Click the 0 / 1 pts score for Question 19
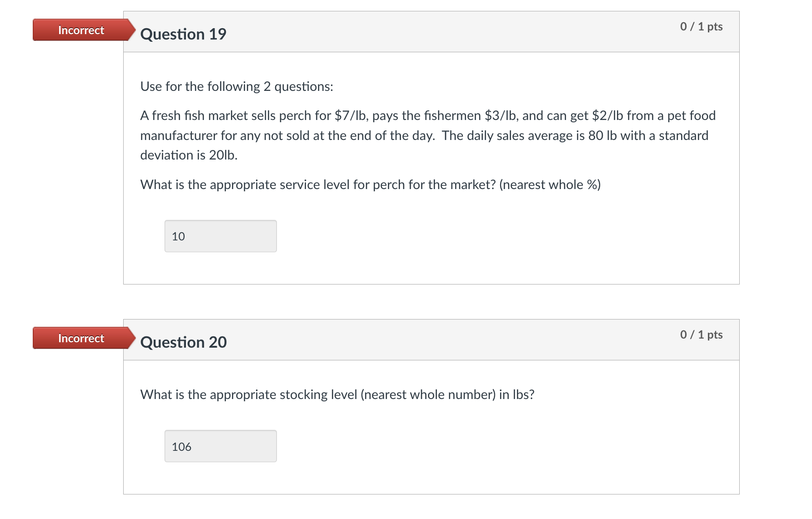The image size is (812, 519). click(701, 26)
